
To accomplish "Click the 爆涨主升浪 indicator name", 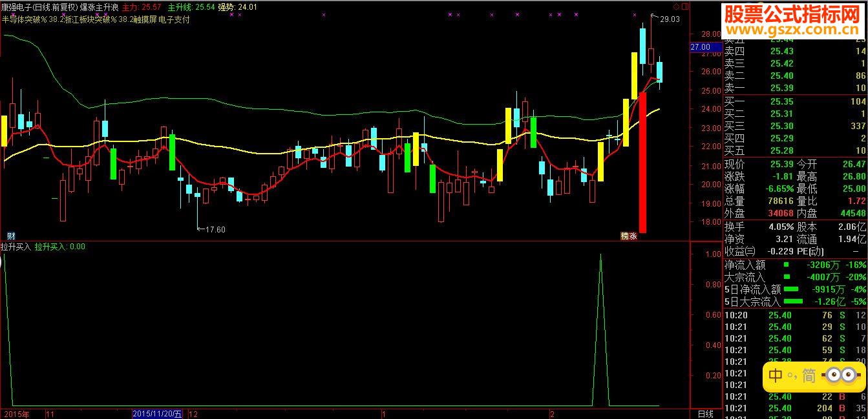I will coord(99,7).
